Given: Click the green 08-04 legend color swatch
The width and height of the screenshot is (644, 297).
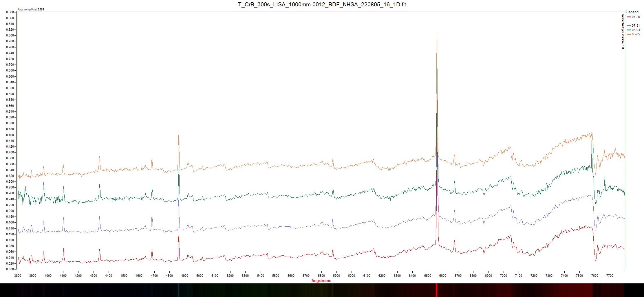Looking at the screenshot, I should (629, 30).
